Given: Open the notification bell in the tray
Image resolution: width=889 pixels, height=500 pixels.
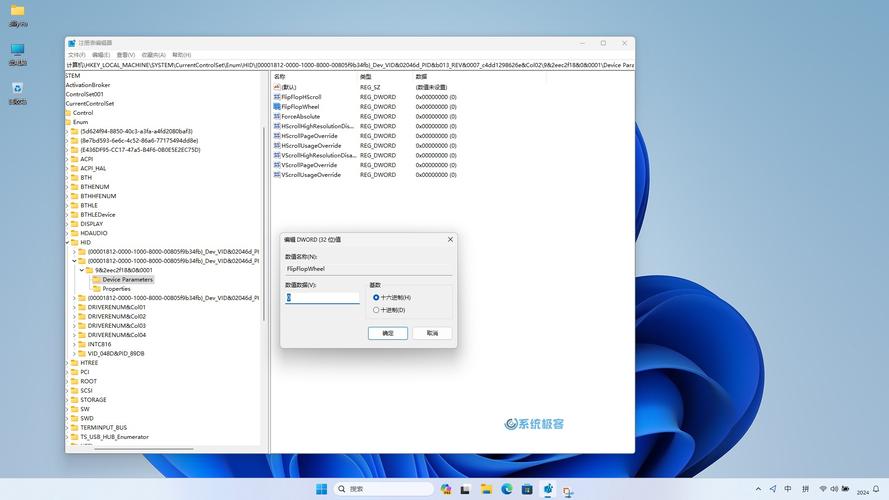Looking at the screenshot, I should coord(876,489).
